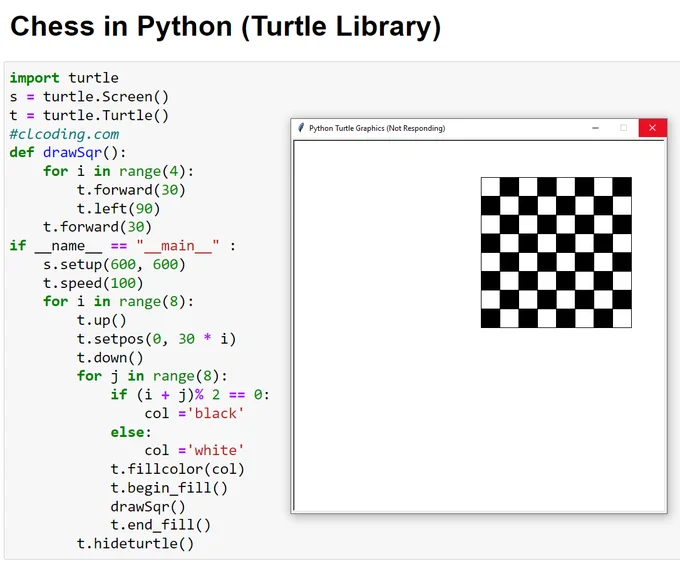Click the line "t.left(90)"
The image size is (680, 564).
pos(118,209)
